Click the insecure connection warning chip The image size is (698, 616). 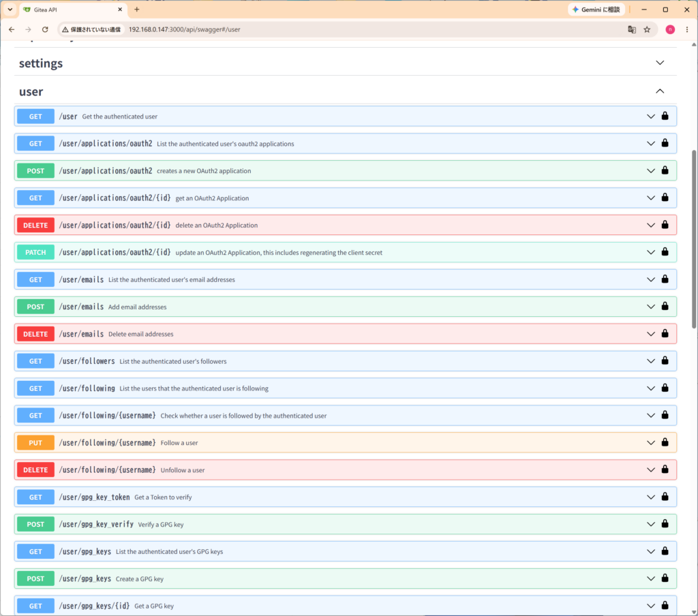pos(91,29)
